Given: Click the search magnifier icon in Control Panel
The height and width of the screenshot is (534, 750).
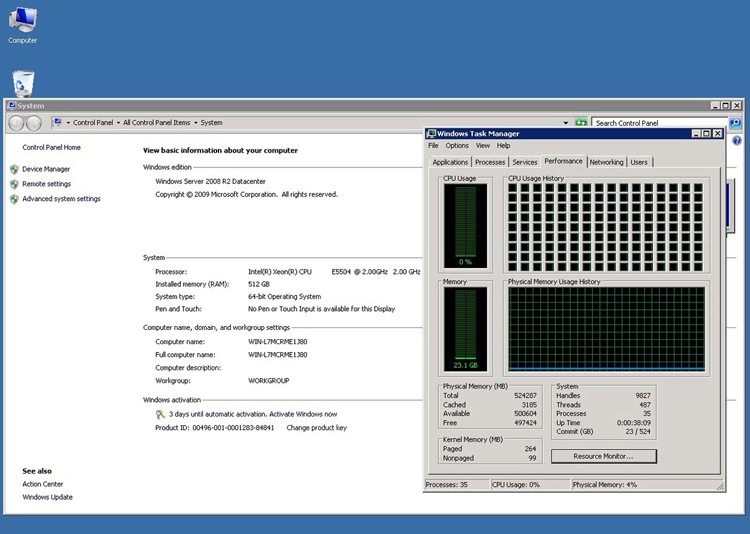Looking at the screenshot, I should 735,123.
